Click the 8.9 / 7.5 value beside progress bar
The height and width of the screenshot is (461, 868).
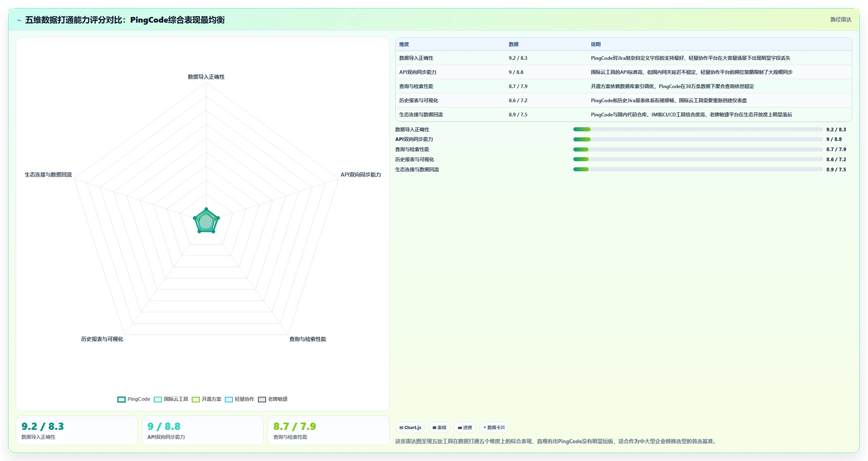coord(836,170)
